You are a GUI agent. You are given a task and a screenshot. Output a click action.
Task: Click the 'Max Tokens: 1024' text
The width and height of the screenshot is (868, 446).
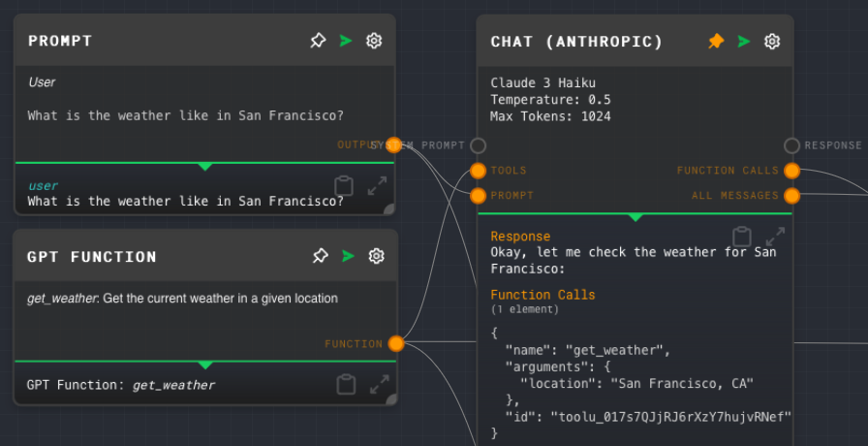tap(551, 116)
